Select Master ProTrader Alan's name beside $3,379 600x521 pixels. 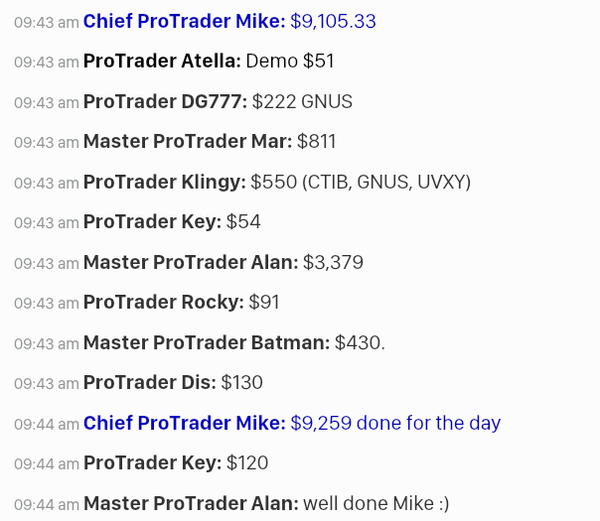tap(190, 262)
